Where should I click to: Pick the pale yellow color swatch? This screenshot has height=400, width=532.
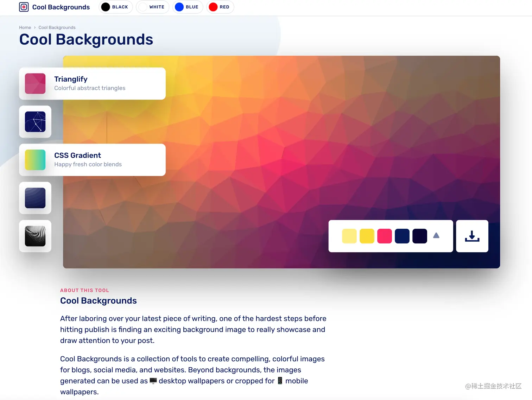pyautogui.click(x=349, y=236)
